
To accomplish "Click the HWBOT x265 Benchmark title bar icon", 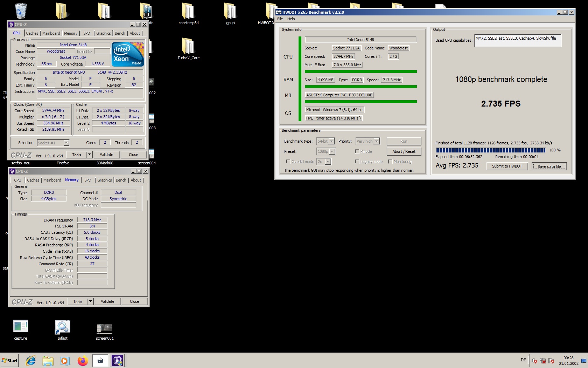I will tap(279, 12).
